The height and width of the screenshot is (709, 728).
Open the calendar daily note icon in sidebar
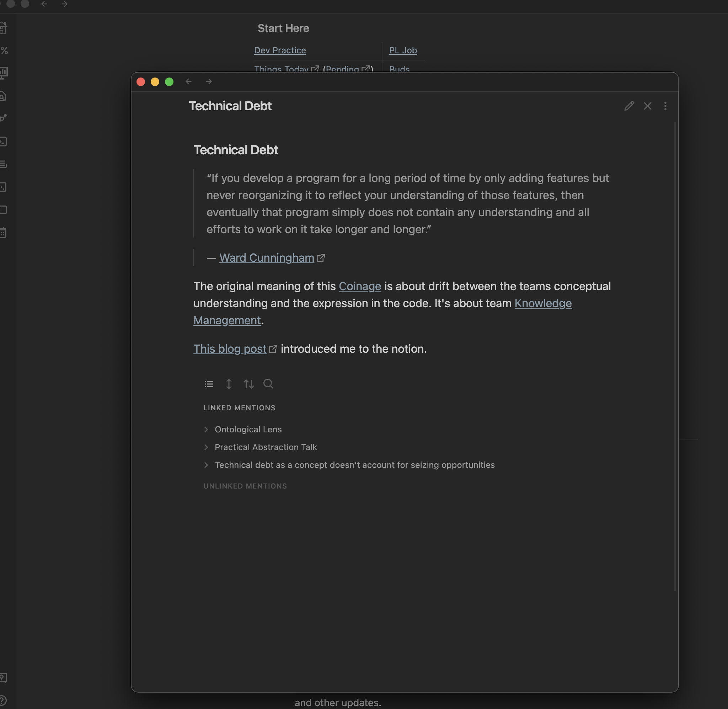point(3,233)
